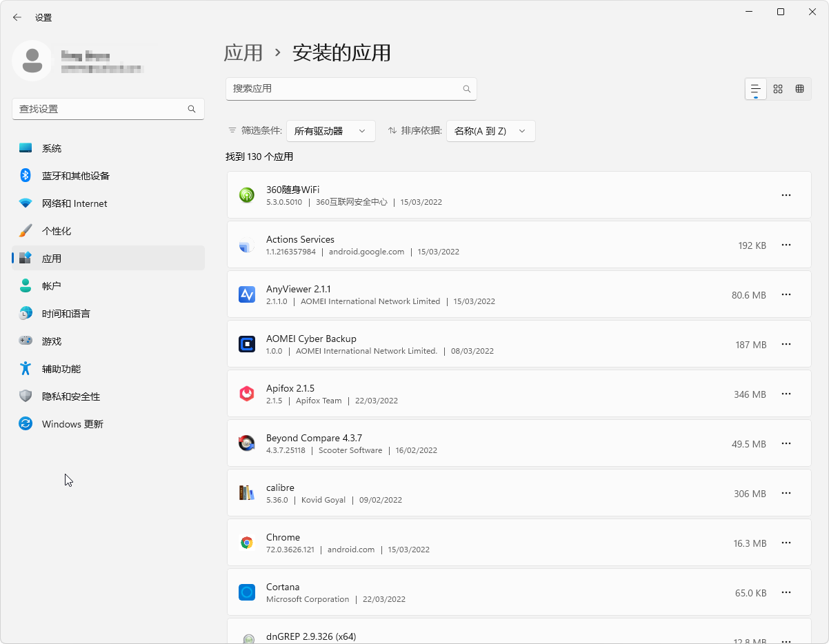Click the 16.3 MB size value
This screenshot has height=644, width=829.
coord(750,543)
